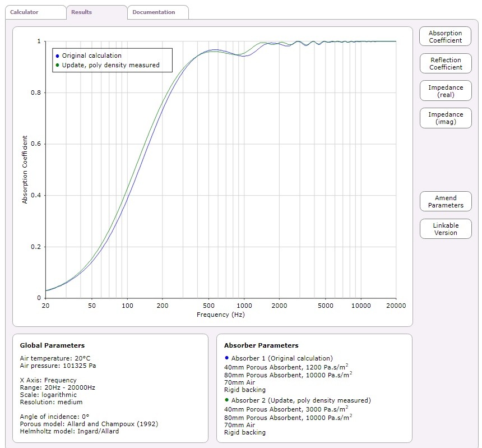The width and height of the screenshot is (482, 448).
Task: Click the green Update legend dot
Action: (x=57, y=65)
